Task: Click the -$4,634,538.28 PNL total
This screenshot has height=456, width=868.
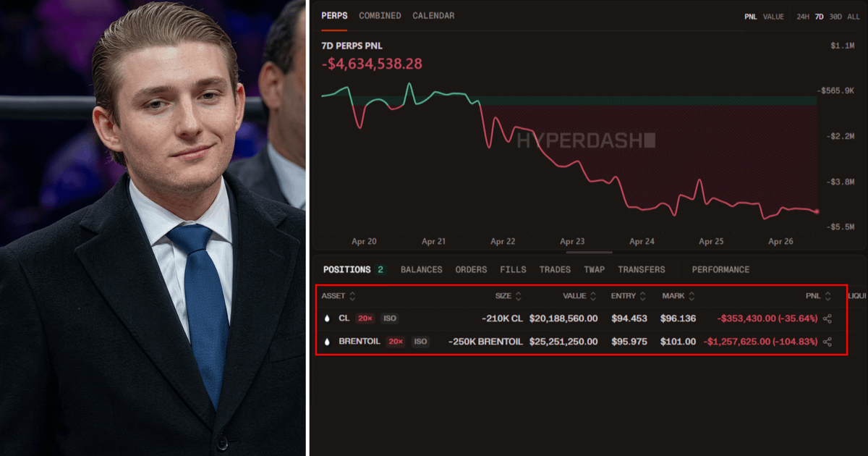Action: coord(372,64)
